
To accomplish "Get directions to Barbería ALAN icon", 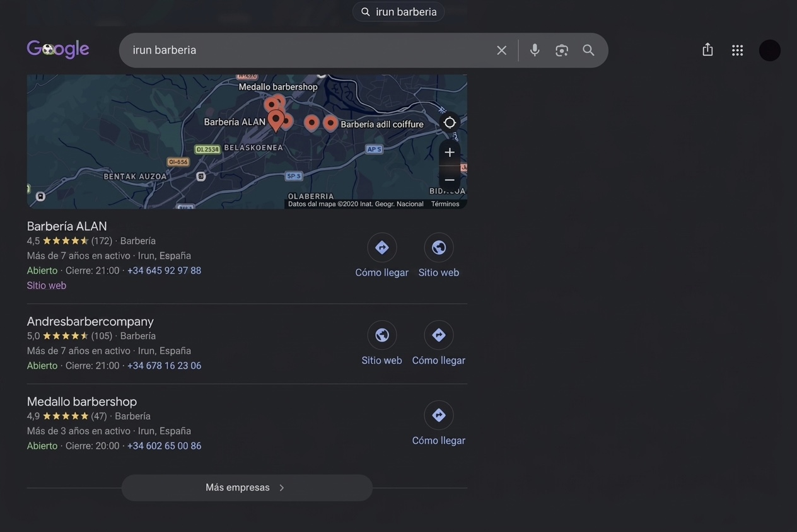I will click(382, 248).
